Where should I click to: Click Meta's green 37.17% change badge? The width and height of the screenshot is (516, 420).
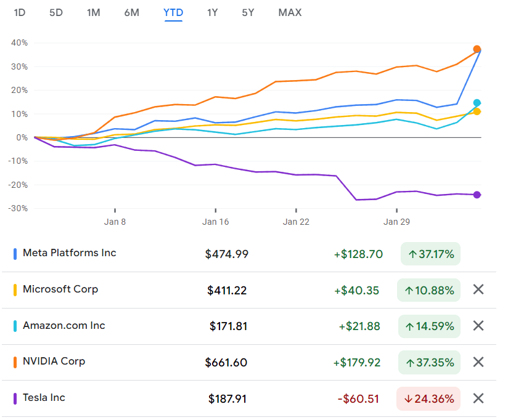tap(430, 254)
